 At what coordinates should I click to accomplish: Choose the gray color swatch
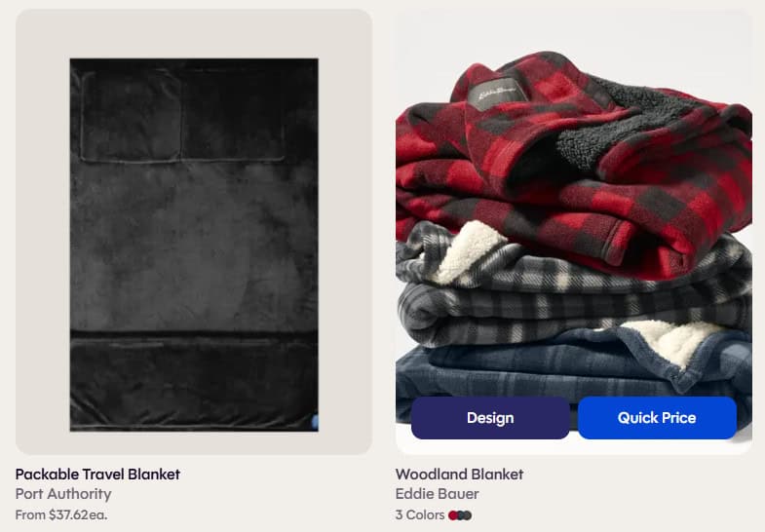(468, 515)
